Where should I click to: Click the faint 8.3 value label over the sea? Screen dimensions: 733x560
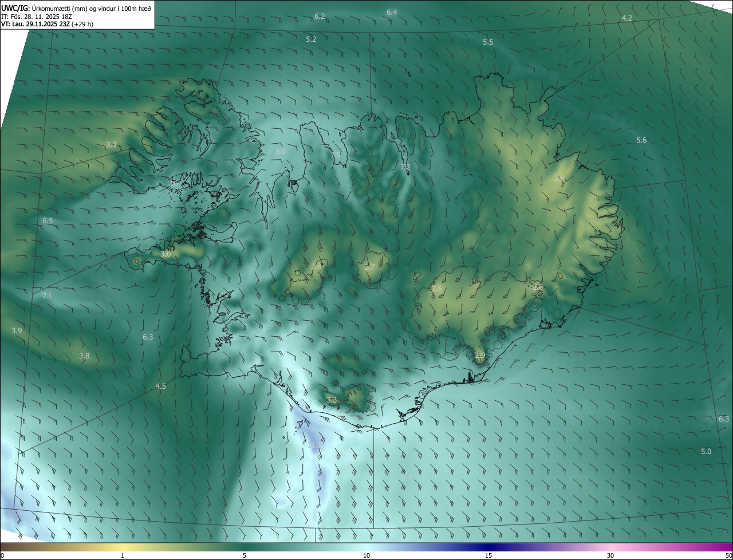[x=407, y=478]
